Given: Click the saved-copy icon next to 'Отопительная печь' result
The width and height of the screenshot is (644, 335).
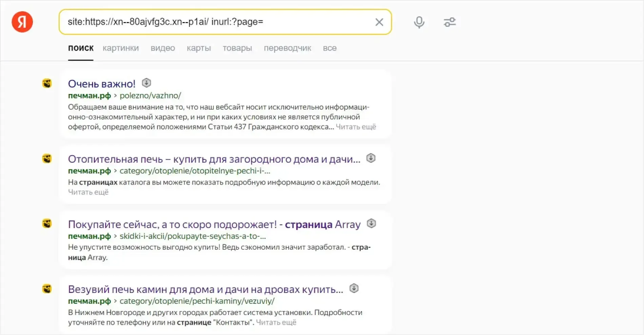Looking at the screenshot, I should (371, 158).
